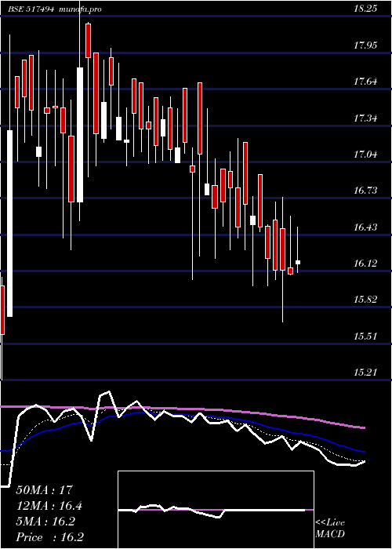The height and width of the screenshot is (549, 392).
Task: Click the Live MACD label
Action: (330, 529)
